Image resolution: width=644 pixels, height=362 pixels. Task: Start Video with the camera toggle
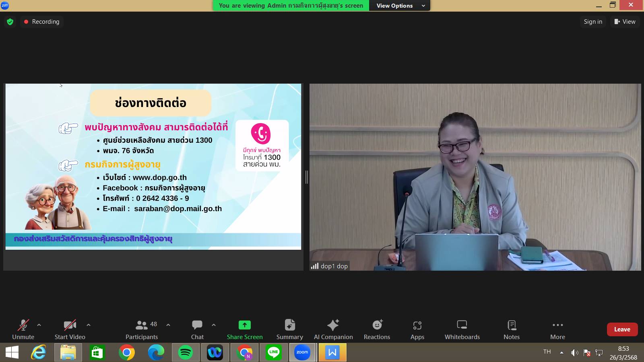point(70,329)
